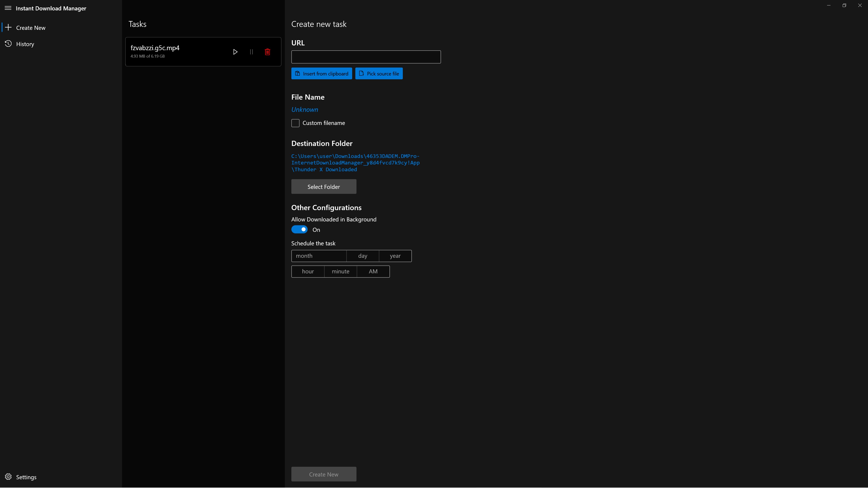This screenshot has width=868, height=488.
Task: Turn off Allow Downloaded in Background toggle
Action: tap(299, 229)
